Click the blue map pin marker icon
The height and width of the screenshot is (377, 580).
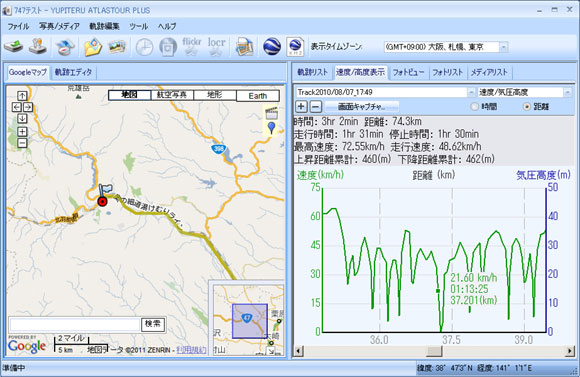coord(272,128)
